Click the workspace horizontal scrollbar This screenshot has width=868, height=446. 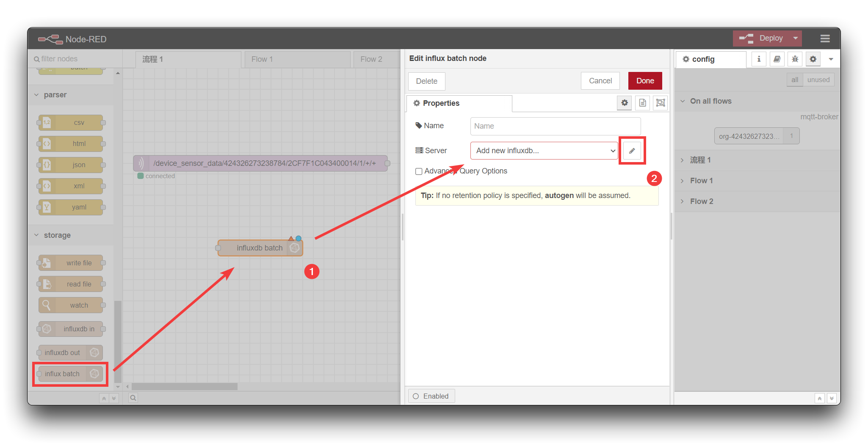click(185, 387)
